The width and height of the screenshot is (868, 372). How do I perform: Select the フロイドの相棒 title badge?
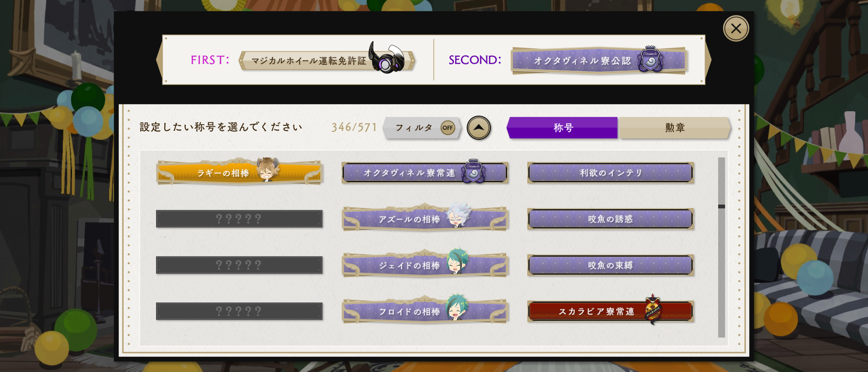click(425, 310)
